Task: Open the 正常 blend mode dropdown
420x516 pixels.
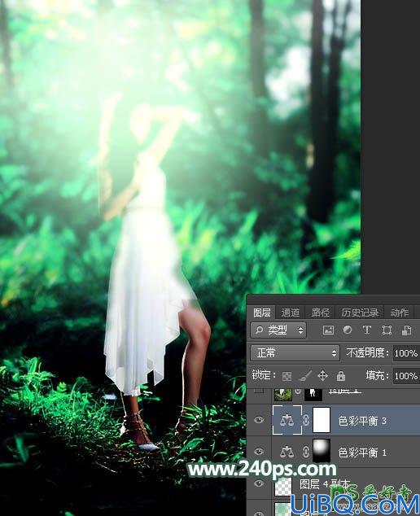Action: 295,353
